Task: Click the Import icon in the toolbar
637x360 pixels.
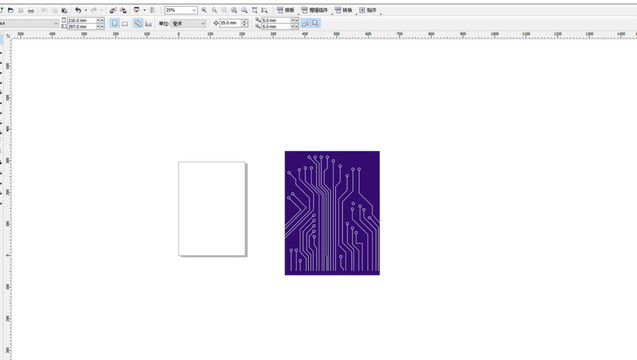Action: (x=113, y=10)
